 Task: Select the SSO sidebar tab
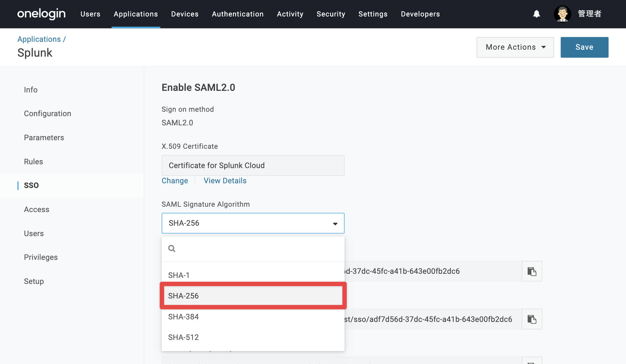[31, 185]
